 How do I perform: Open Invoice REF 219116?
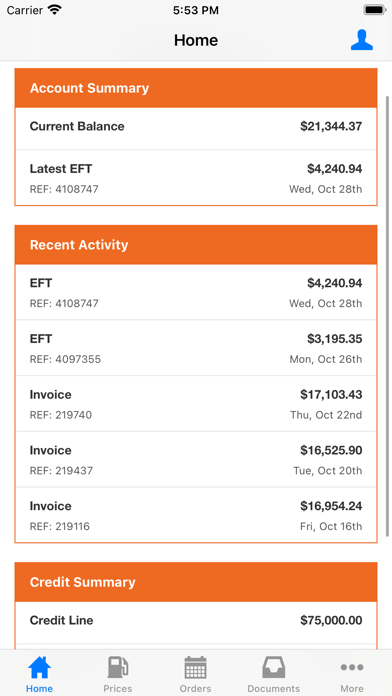pos(196,515)
